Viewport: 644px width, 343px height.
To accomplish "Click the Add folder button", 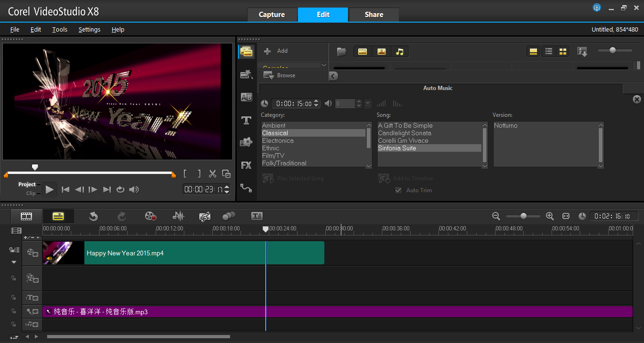I will point(276,51).
